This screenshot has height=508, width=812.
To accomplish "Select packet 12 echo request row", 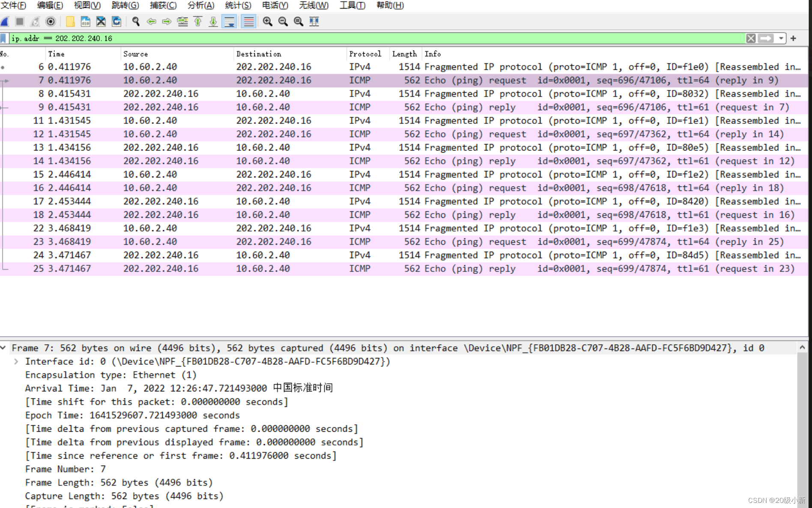I will coord(404,134).
